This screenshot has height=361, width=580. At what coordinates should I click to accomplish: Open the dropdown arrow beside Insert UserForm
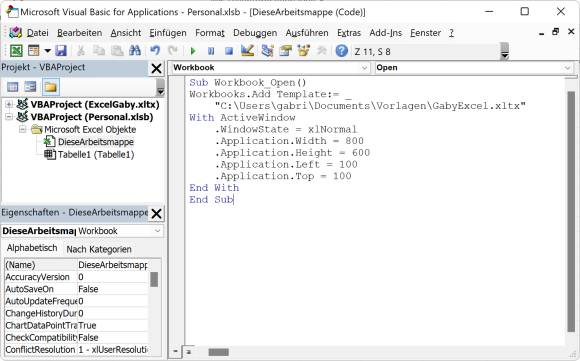point(47,51)
